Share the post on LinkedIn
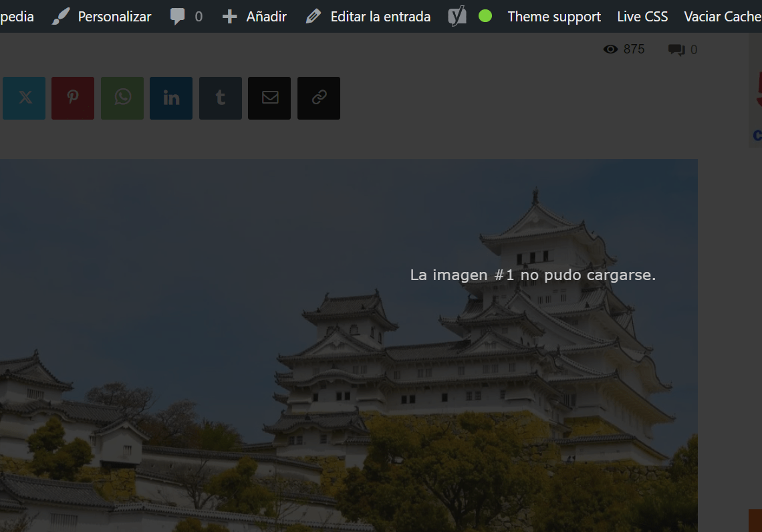The height and width of the screenshot is (532, 762). 171,98
